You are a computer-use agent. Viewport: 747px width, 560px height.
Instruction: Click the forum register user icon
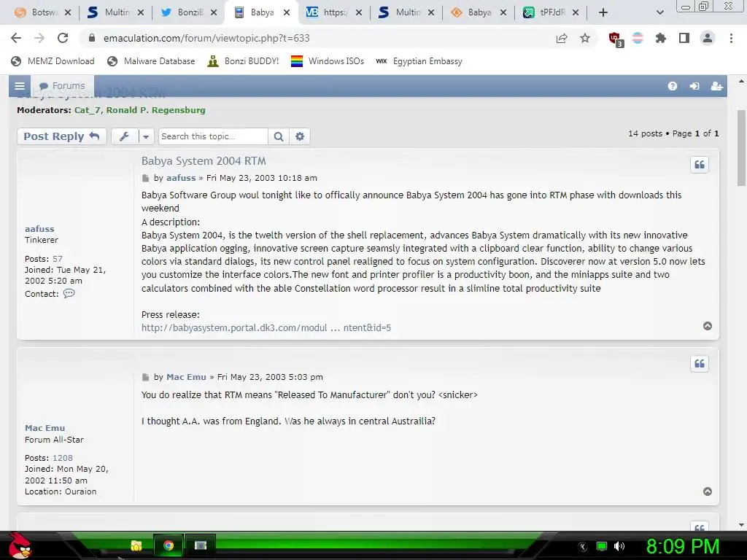click(x=716, y=86)
